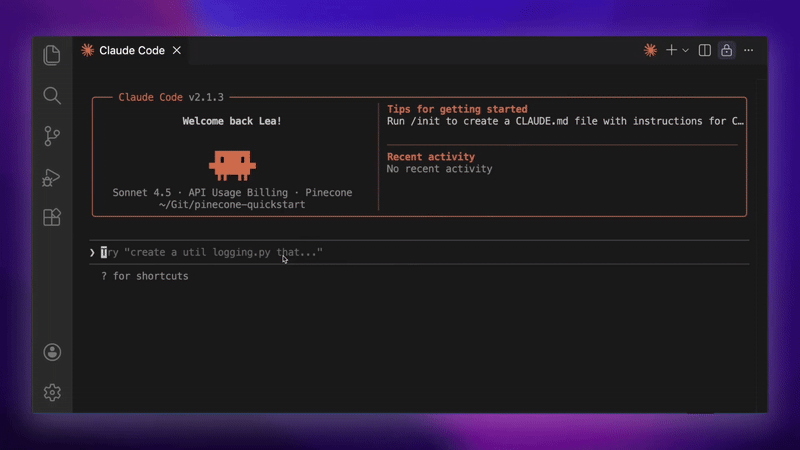Open the Accounts menu

coord(52,352)
